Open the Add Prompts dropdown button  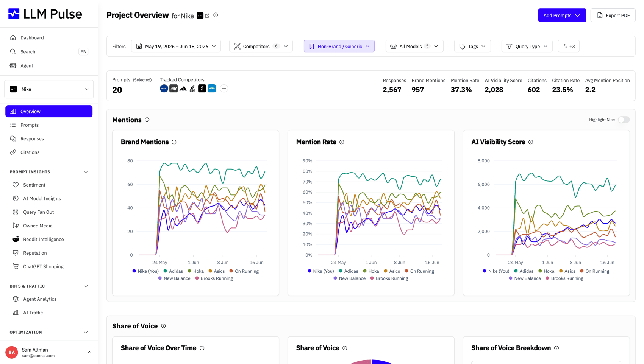[x=562, y=16]
